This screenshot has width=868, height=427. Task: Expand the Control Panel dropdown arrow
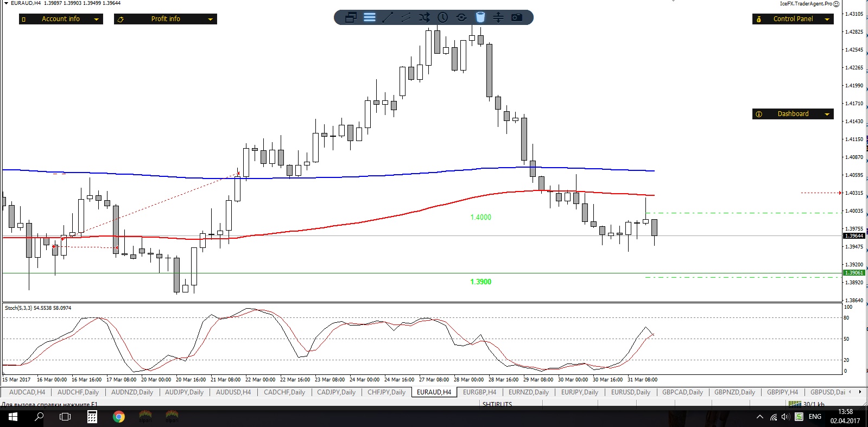click(x=827, y=20)
